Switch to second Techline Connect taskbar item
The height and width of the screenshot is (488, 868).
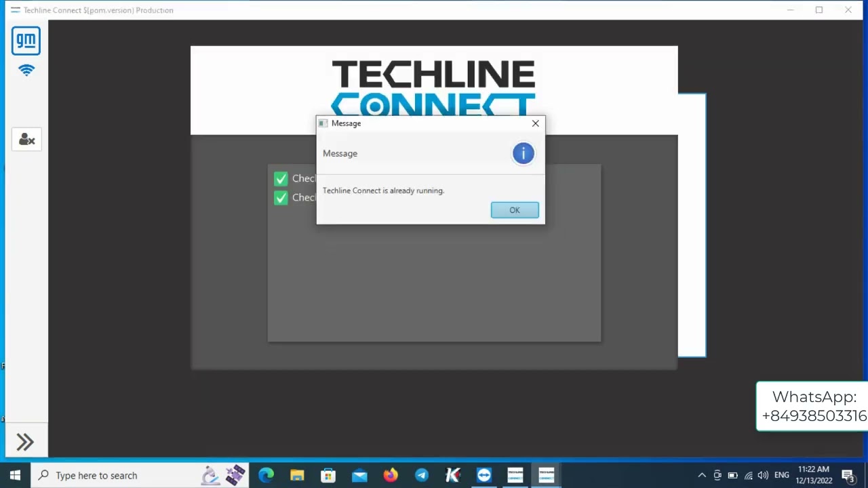pos(547,476)
